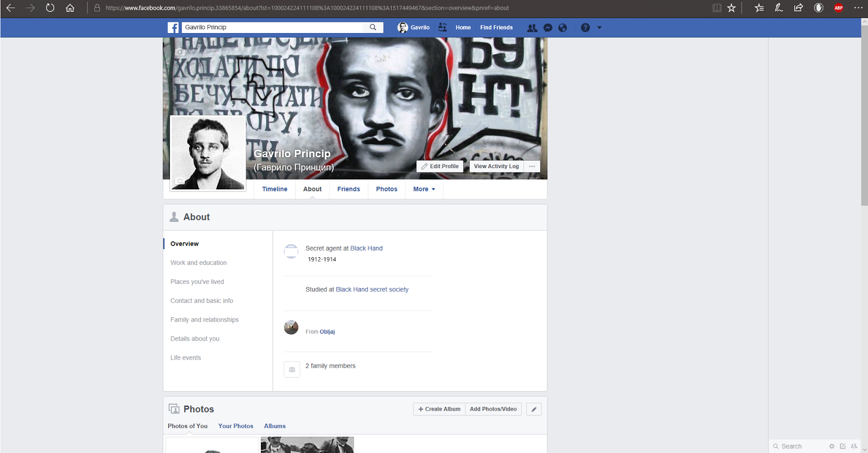
Task: Click the create group icon in chat bar
Action: [x=854, y=446]
